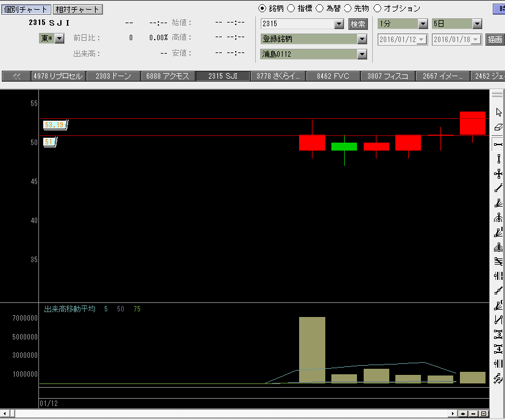
Task: Select 銘柄 radio button
Action: click(x=262, y=9)
